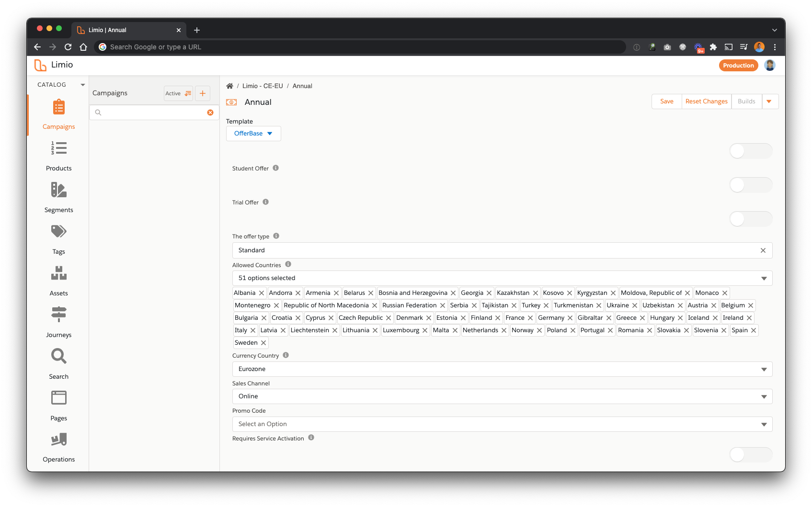
Task: Open the Campaigns section in sidebar
Action: coord(58,115)
